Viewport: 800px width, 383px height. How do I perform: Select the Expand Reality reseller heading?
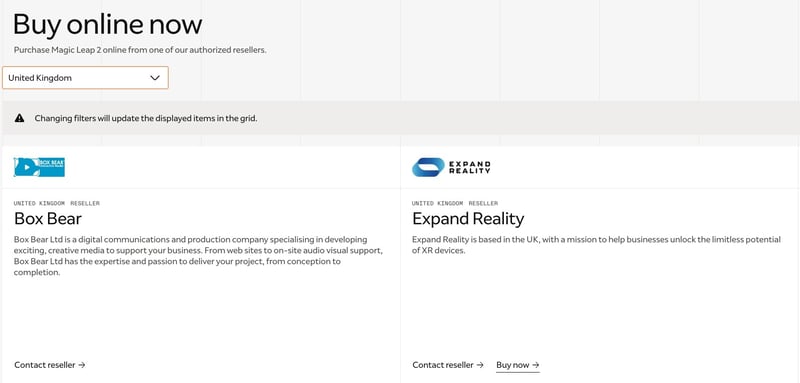point(468,219)
